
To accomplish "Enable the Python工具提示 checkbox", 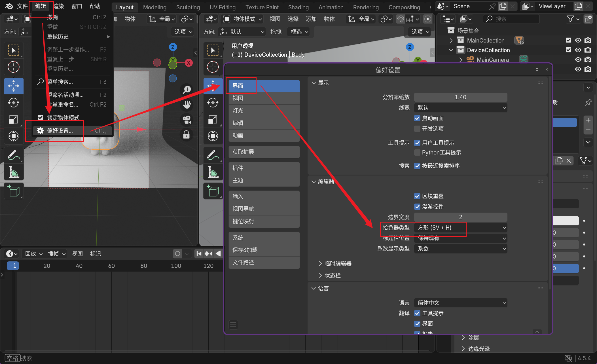I will 417,153.
